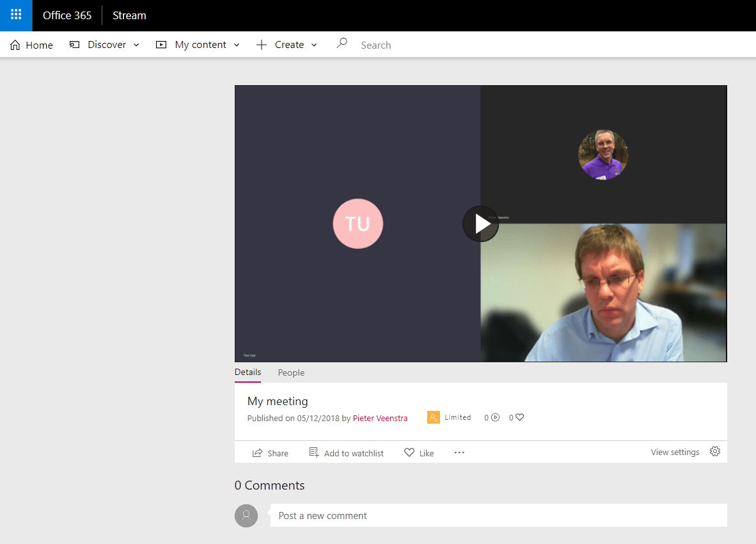Open the Stream home link
This screenshot has height=544, width=756.
[x=129, y=15]
